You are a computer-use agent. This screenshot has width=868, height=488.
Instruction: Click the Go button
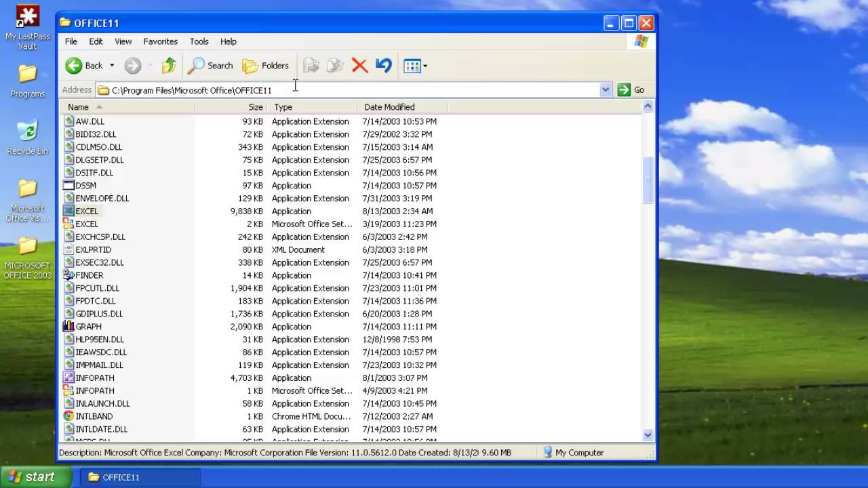coord(631,90)
